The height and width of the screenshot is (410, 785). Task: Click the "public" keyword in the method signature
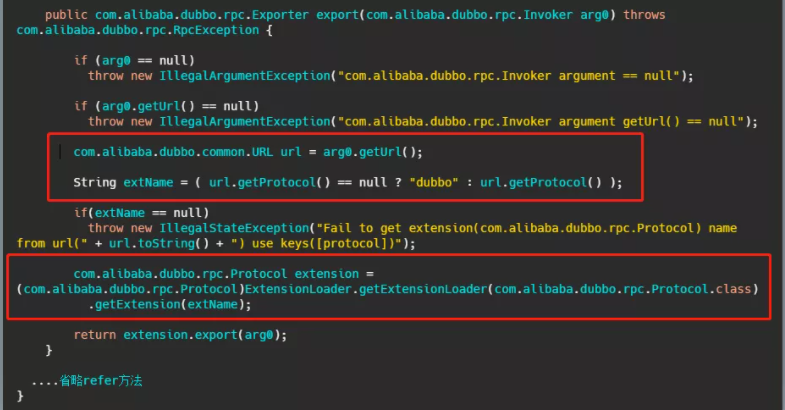[67, 15]
